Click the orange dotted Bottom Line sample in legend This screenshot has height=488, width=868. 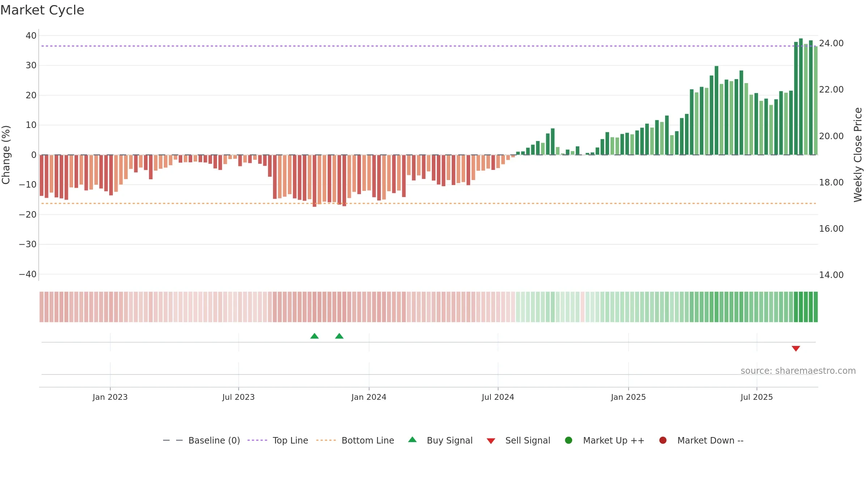[x=326, y=440]
